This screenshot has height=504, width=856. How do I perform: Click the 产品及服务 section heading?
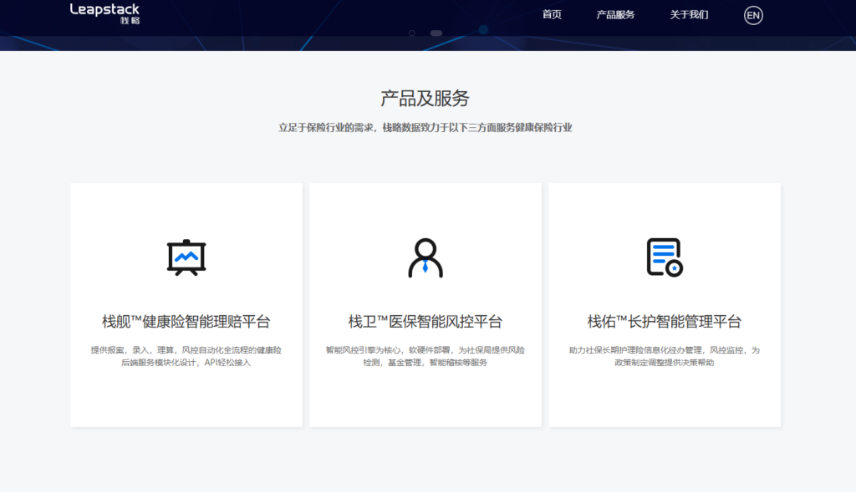pyautogui.click(x=425, y=99)
